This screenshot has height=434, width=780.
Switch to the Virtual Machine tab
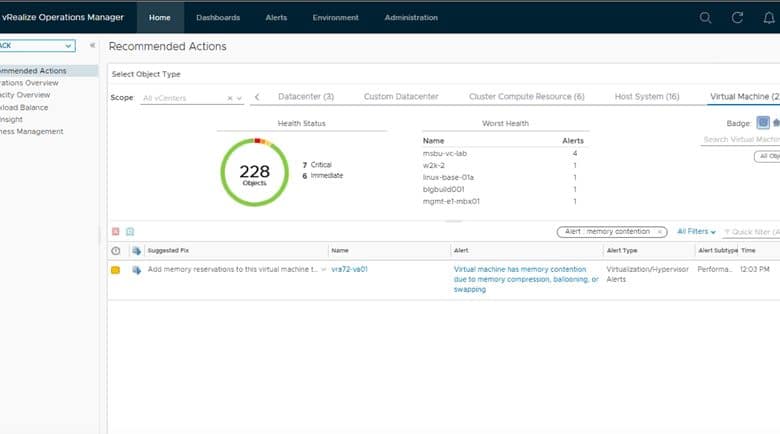tap(744, 97)
